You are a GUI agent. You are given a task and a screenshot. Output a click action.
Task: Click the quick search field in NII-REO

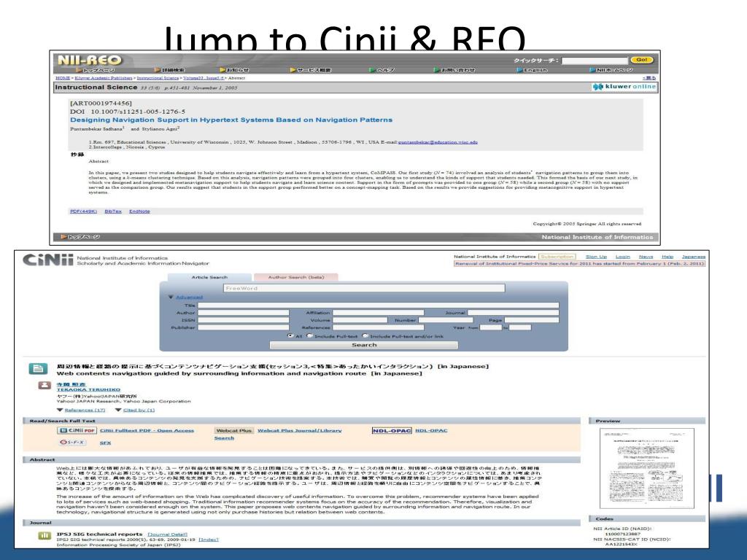coord(595,61)
